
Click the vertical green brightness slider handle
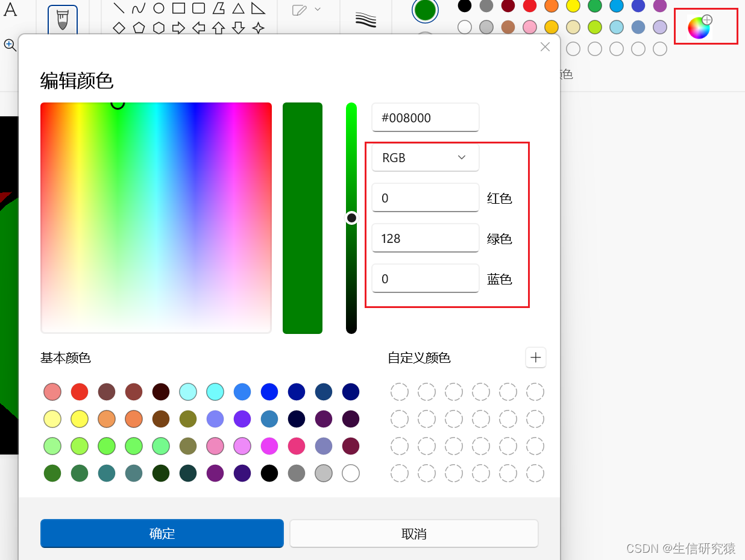[x=351, y=218]
